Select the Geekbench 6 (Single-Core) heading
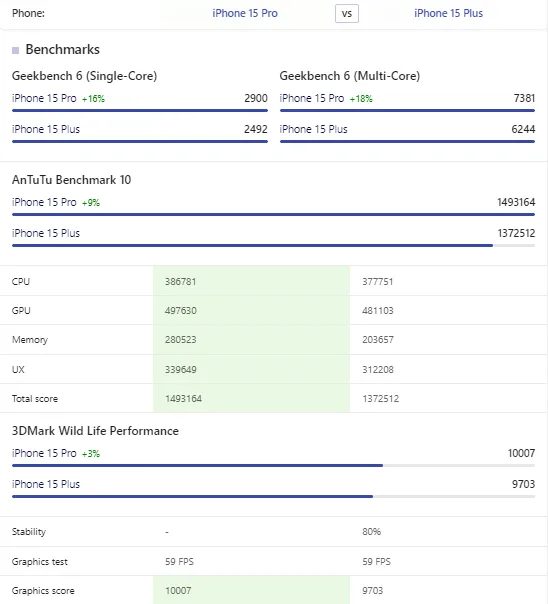548x604 pixels. click(x=84, y=76)
